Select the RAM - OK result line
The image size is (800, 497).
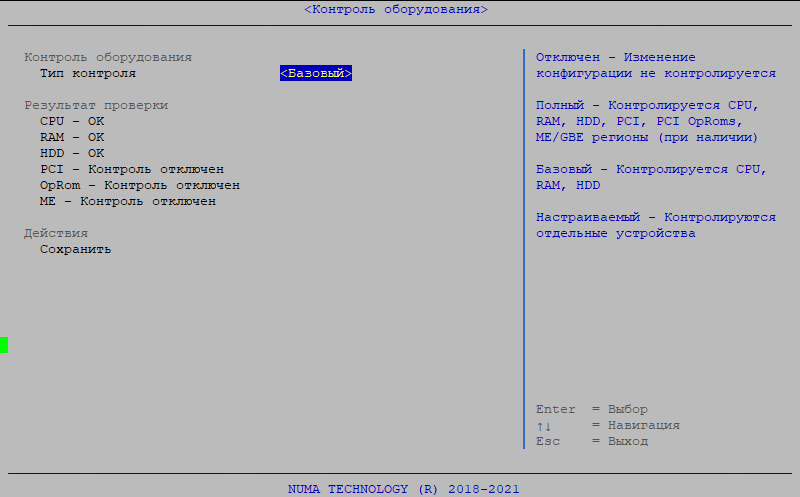(x=72, y=137)
